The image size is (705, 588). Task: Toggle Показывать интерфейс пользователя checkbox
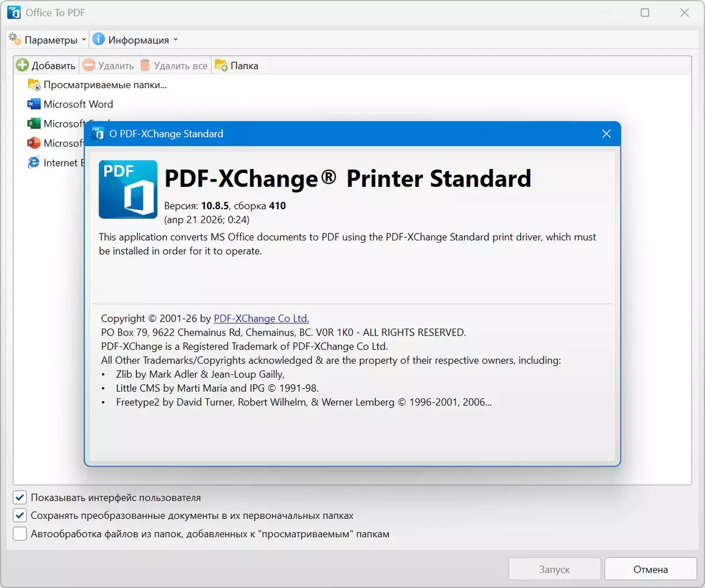20,497
